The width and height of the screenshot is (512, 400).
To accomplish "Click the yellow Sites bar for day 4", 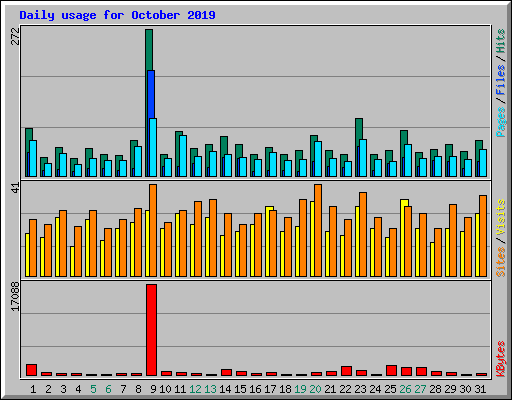I will 72,261.
